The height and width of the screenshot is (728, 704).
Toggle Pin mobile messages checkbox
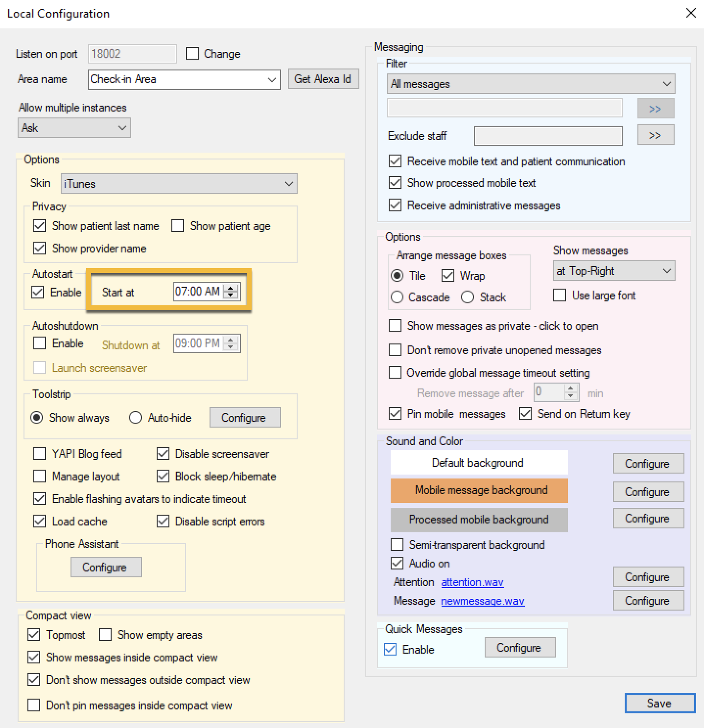[395, 413]
